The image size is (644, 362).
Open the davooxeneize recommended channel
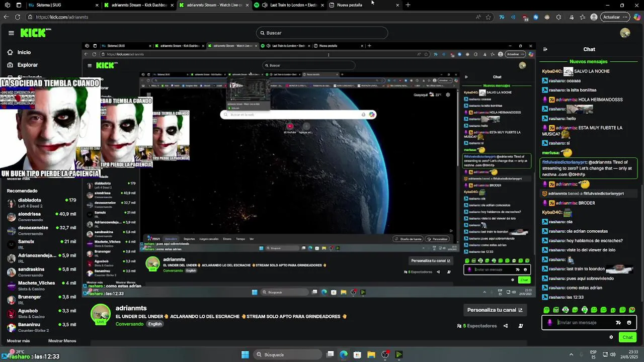click(41, 230)
